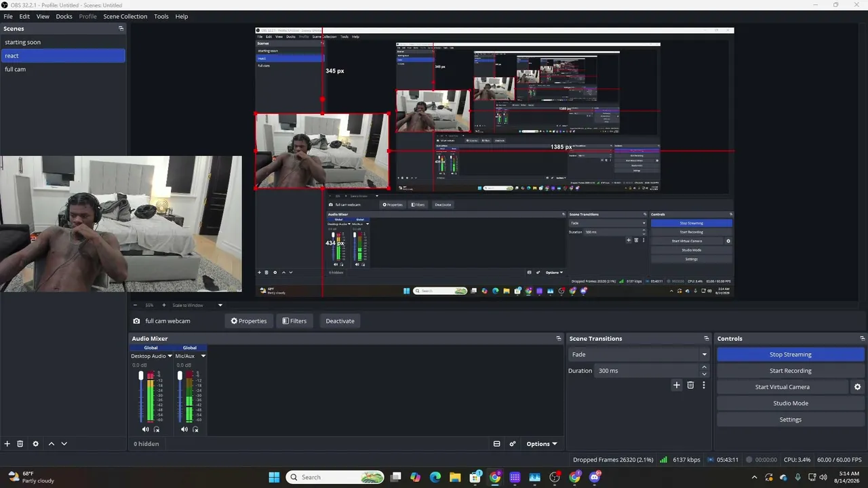868x488 pixels.
Task: Open the Fade transition dropdown
Action: click(x=639, y=354)
